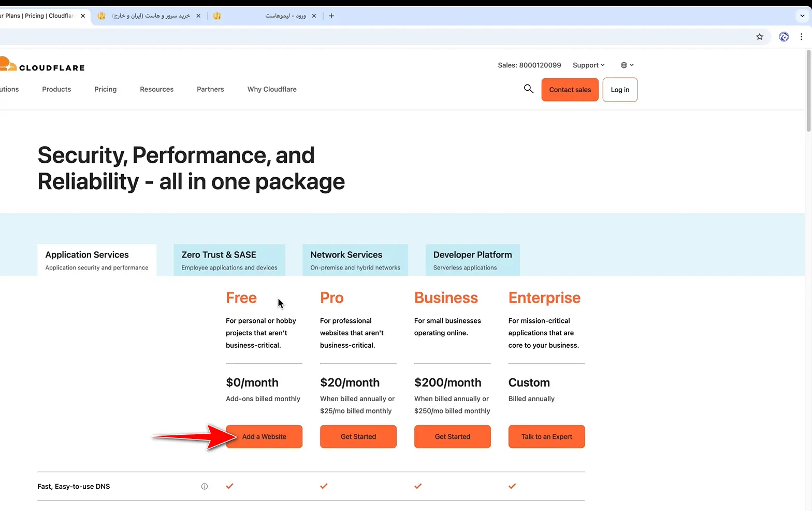Click Add-ons billed monthly text
This screenshot has height=511, width=812.
click(263, 399)
